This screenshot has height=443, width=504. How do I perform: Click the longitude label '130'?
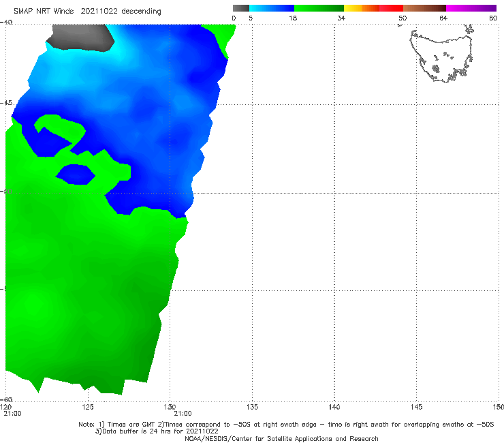[x=170, y=407]
